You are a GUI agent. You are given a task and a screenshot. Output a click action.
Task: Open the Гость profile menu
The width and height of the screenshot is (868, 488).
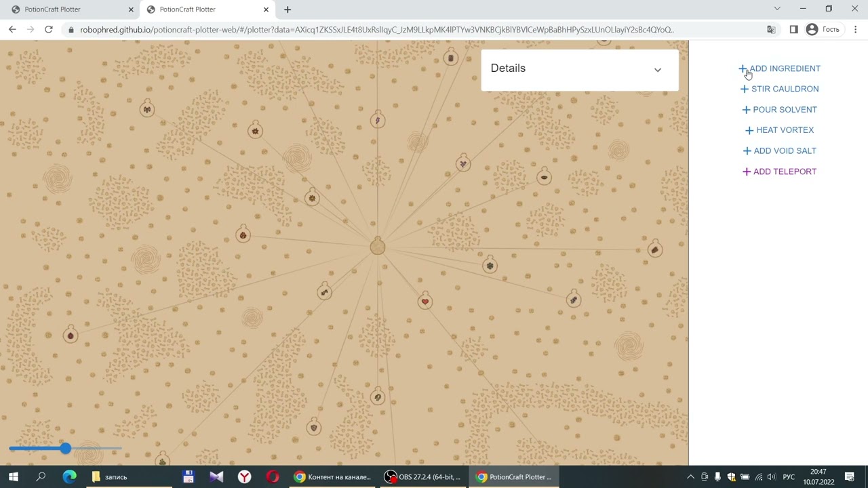pyautogui.click(x=823, y=30)
